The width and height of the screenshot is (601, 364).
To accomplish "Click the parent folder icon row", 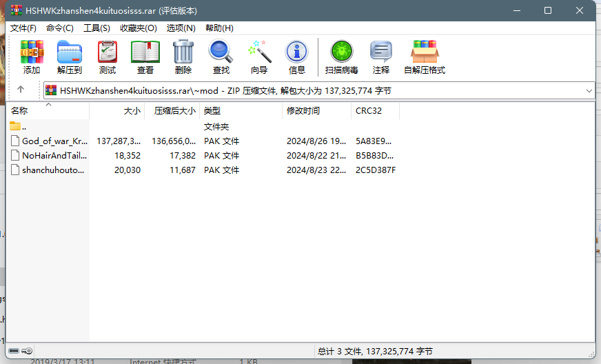I will click(15, 125).
